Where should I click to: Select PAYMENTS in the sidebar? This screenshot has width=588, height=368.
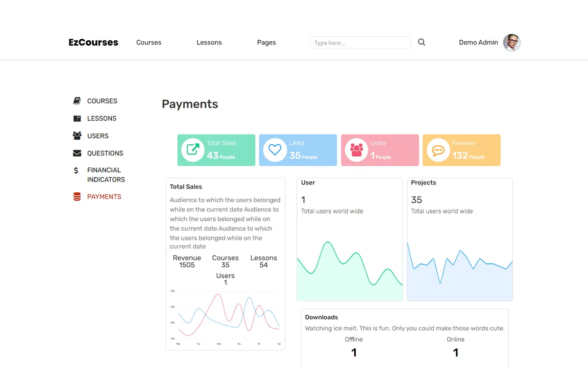point(104,197)
